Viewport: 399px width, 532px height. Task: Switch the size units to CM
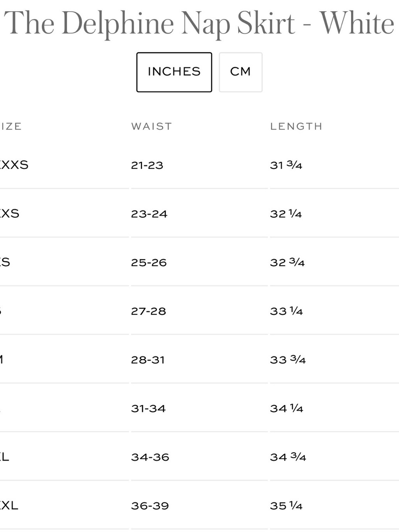(241, 72)
